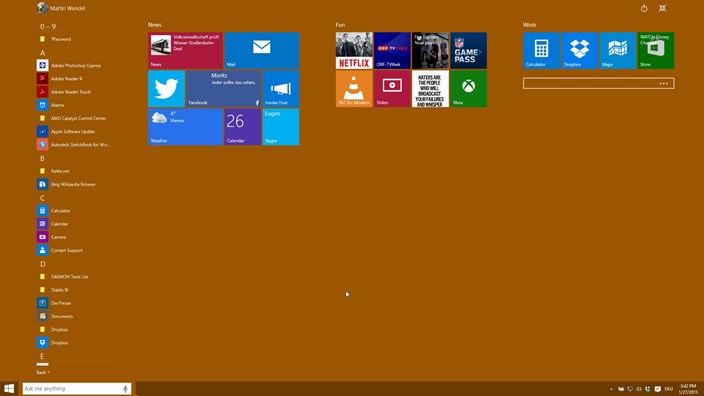Viewport: 704px width, 396px height.
Task: Click the three-dots button in group field
Action: coord(664,83)
